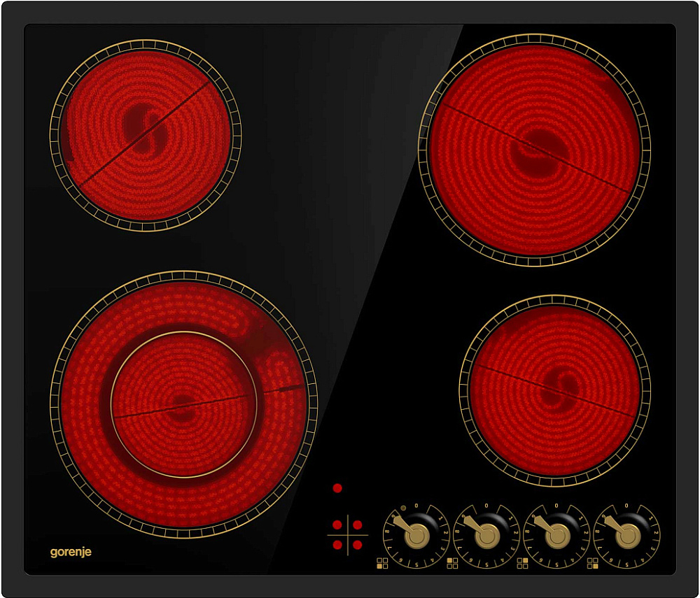The image size is (700, 598).
Task: Click the top-right red light in the cross
Action: 357,525
